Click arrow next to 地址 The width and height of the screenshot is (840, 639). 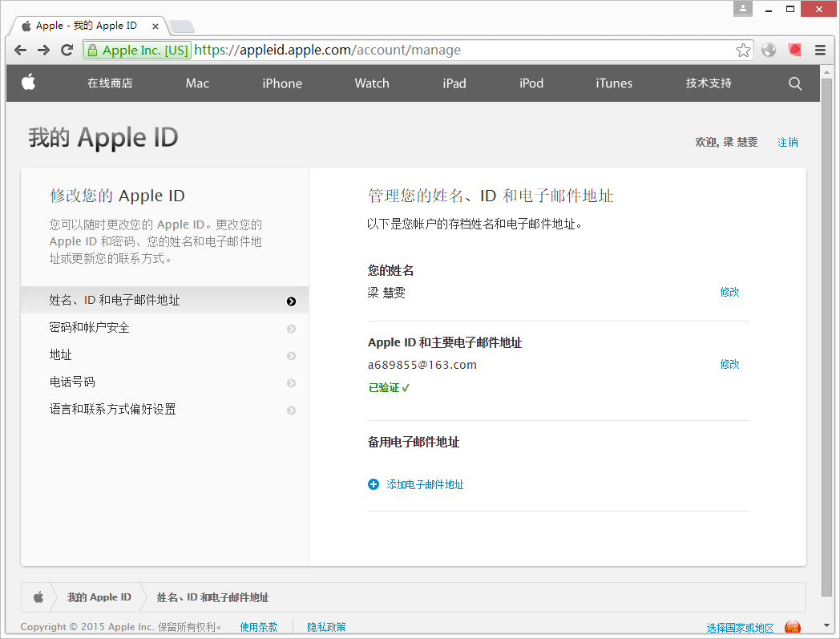point(291,356)
